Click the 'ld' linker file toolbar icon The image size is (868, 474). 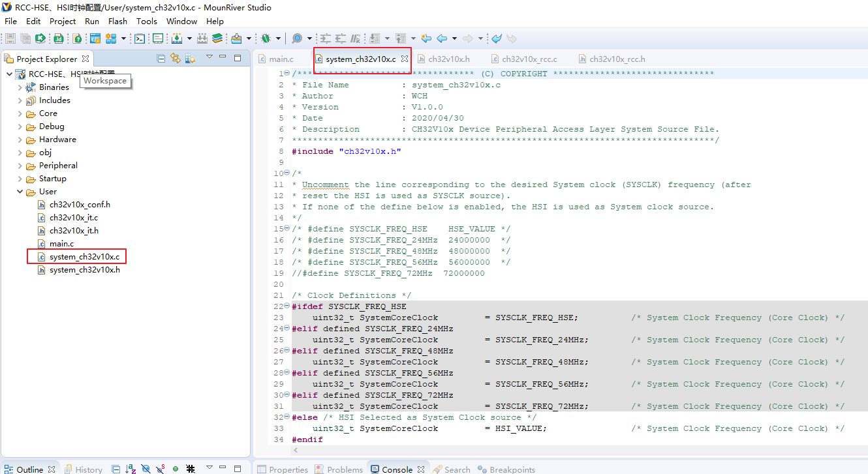(58, 38)
